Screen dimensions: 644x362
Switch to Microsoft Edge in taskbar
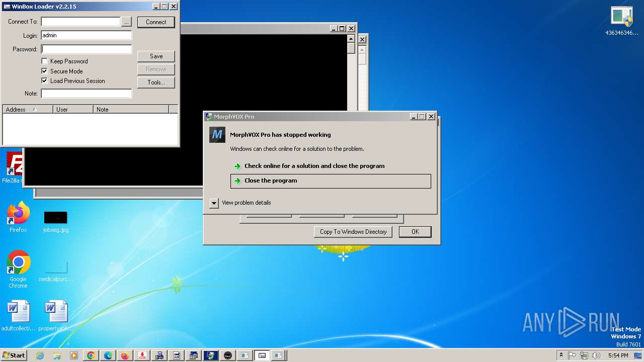108,355
